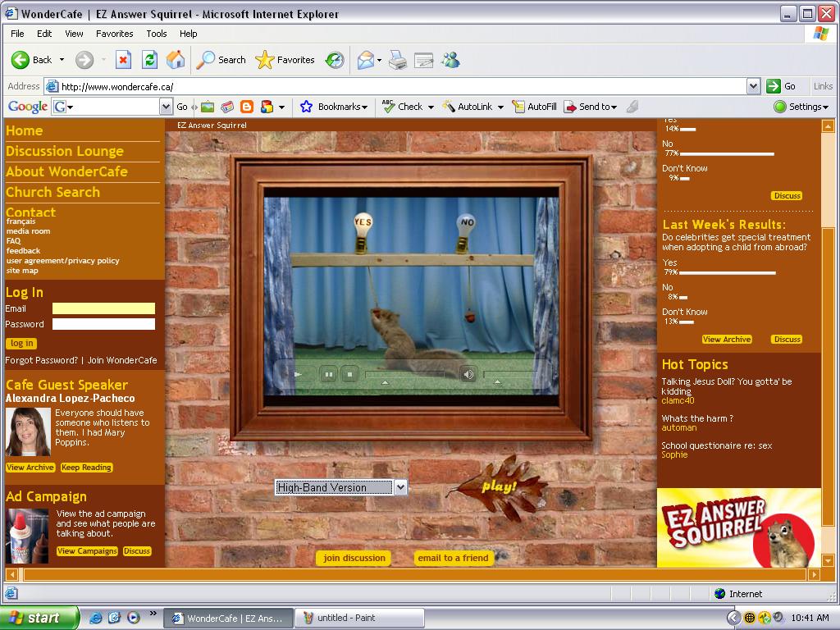Click email to a friend button

(x=453, y=558)
